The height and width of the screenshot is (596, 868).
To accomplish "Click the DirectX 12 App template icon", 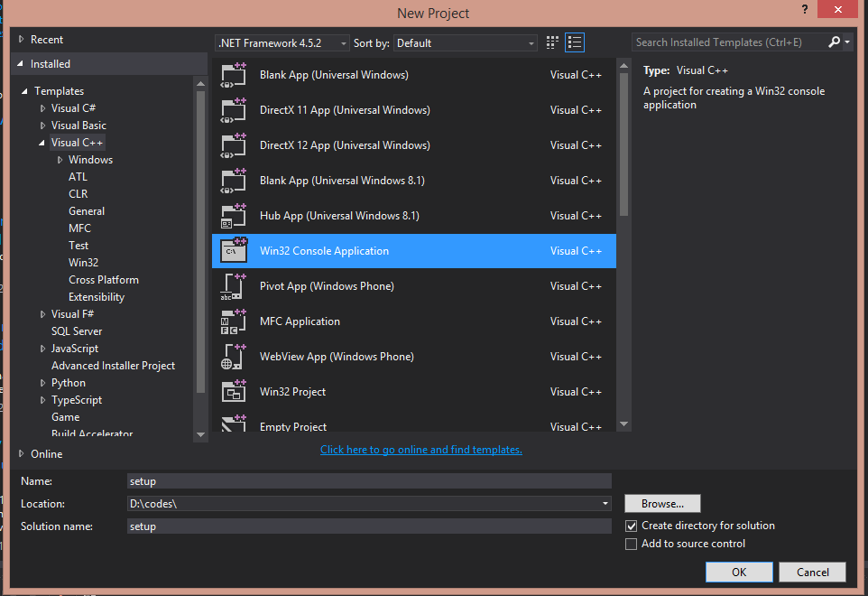I will click(233, 145).
